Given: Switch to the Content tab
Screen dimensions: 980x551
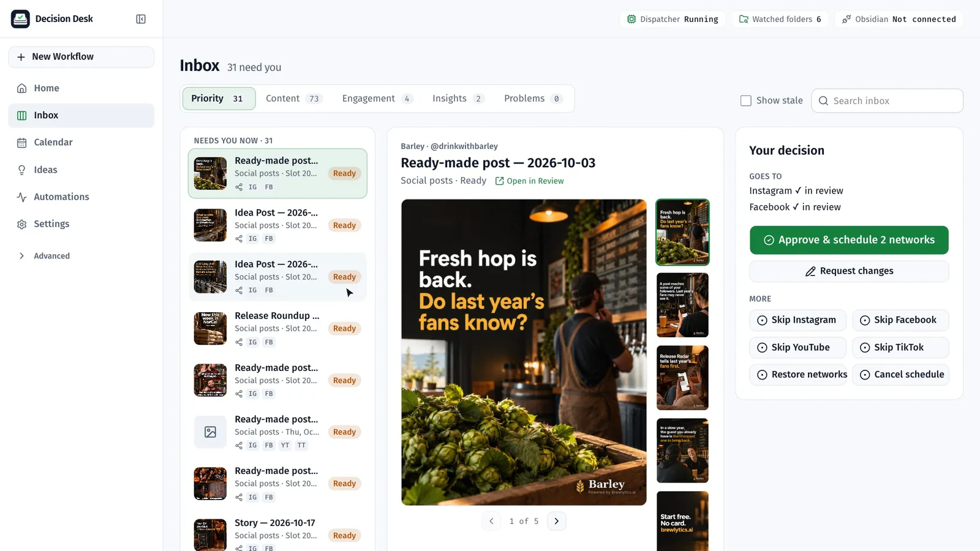Looking at the screenshot, I should click(293, 99).
